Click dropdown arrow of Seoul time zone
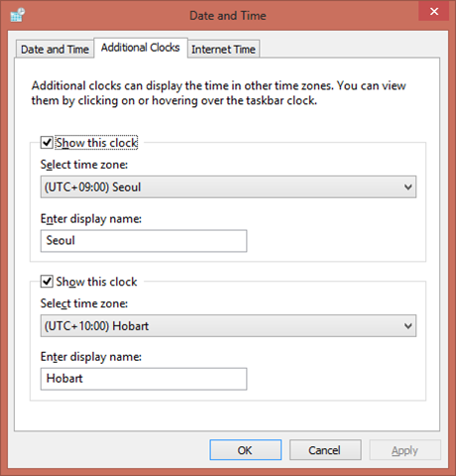 pos(408,187)
